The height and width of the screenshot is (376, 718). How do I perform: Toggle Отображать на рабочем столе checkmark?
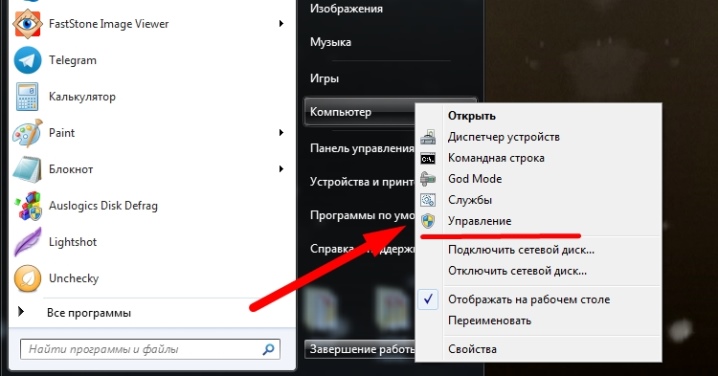tap(428, 300)
